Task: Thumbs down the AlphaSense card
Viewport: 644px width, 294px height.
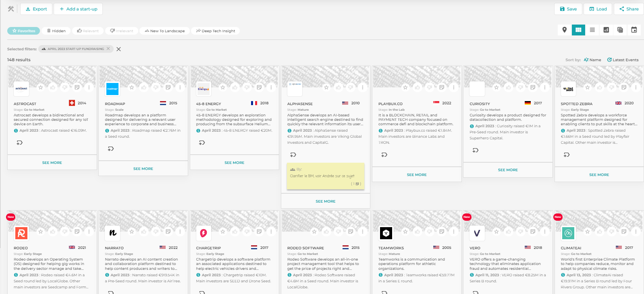Action: [x=351, y=87]
